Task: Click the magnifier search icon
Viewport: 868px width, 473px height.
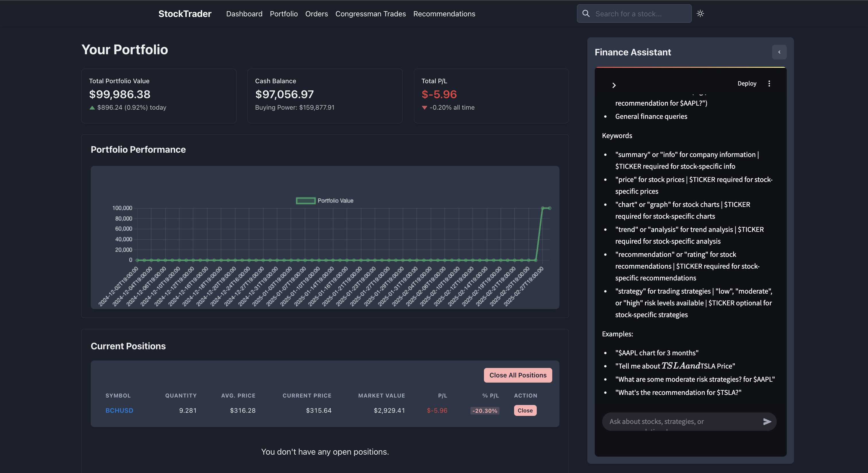Action: (586, 13)
